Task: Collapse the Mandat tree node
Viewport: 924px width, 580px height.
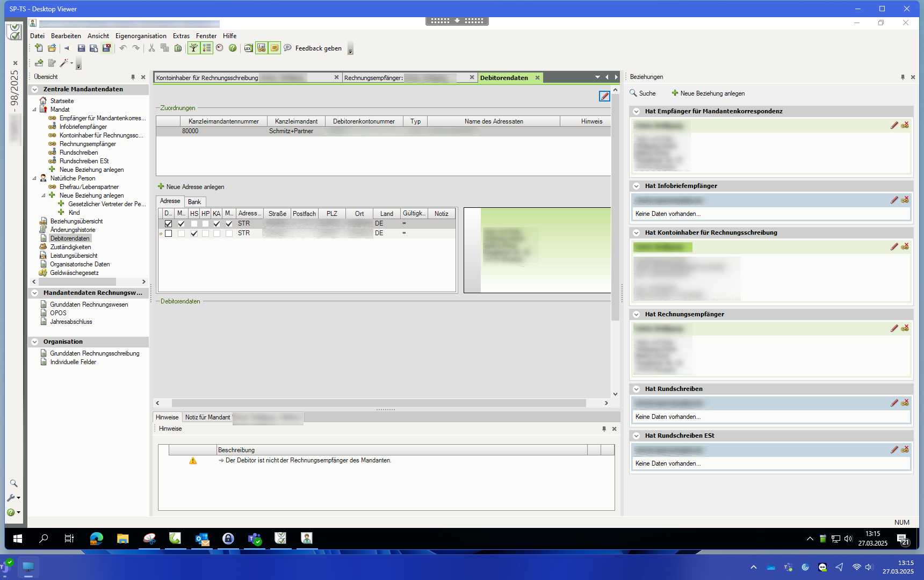Action: click(34, 110)
